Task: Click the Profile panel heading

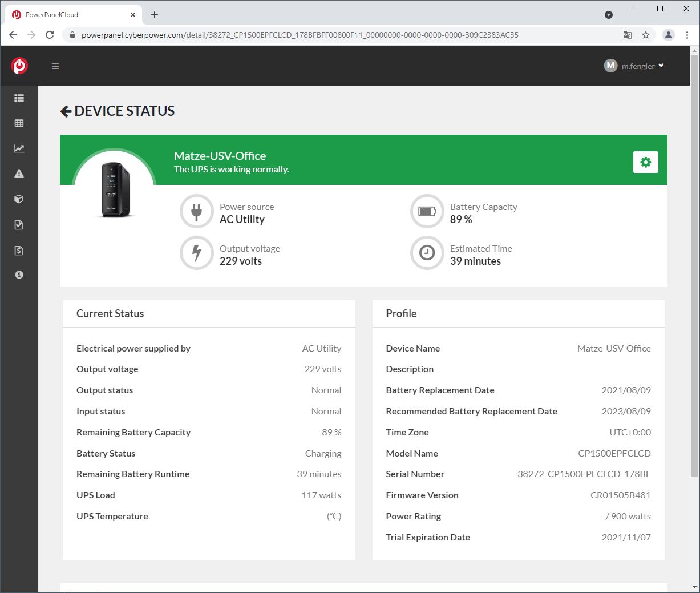Action: coord(401,313)
